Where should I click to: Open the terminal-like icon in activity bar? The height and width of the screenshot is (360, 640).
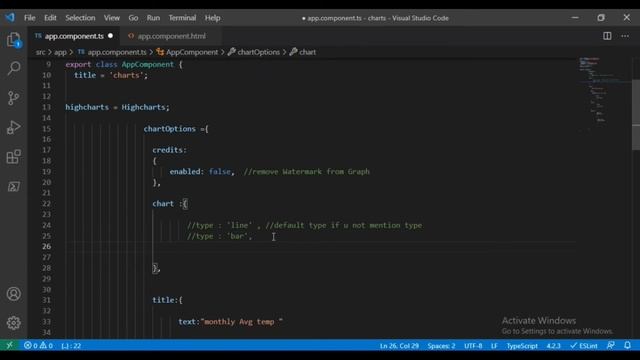point(13,187)
